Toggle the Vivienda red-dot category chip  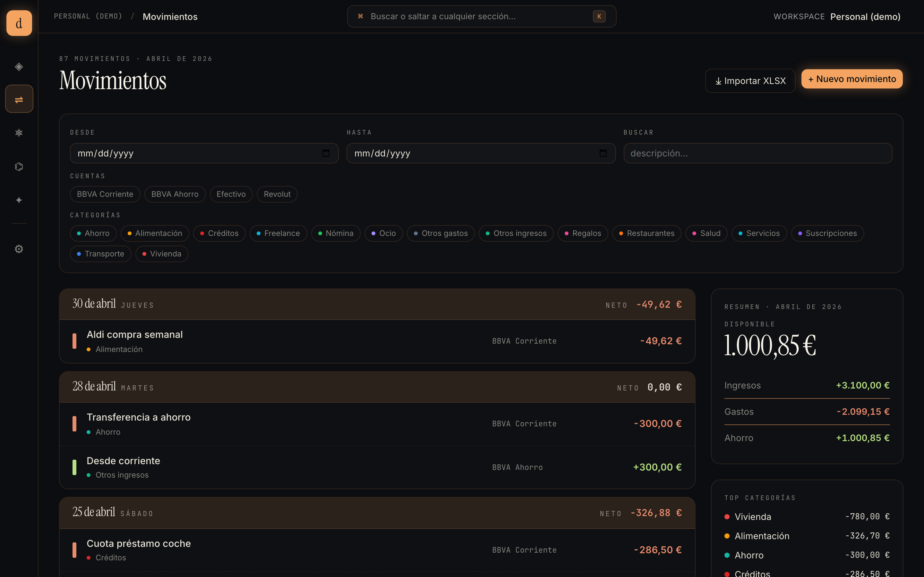(x=161, y=254)
